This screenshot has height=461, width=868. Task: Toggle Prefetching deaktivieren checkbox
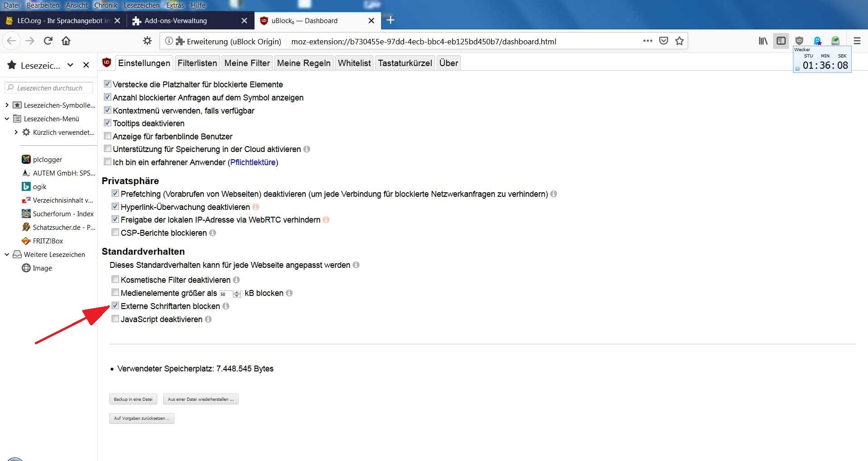click(115, 193)
